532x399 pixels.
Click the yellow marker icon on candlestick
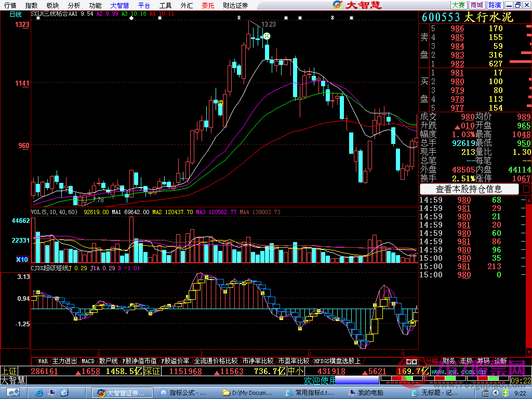[220, 103]
